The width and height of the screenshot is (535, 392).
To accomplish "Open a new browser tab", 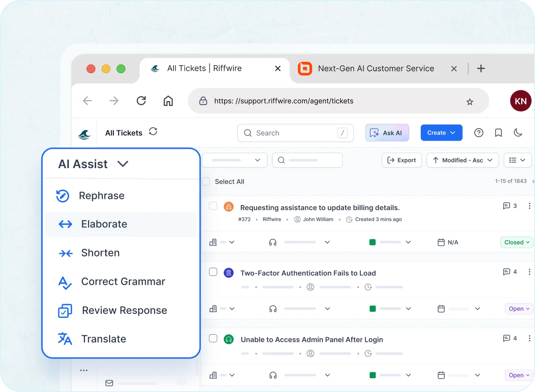I will coord(481,69).
